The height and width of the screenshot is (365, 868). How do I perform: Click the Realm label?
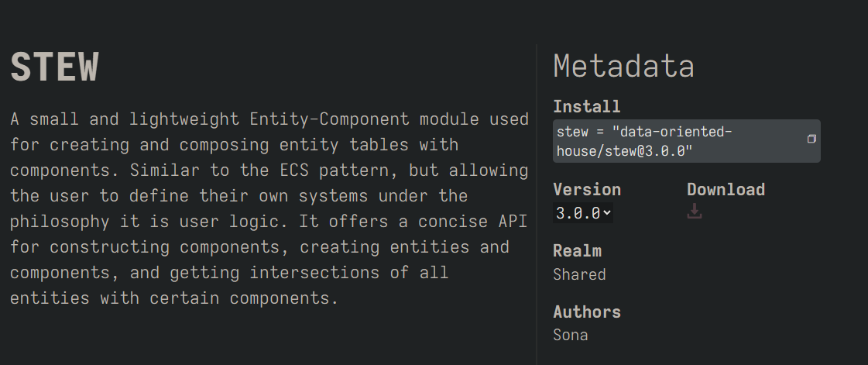pos(577,251)
